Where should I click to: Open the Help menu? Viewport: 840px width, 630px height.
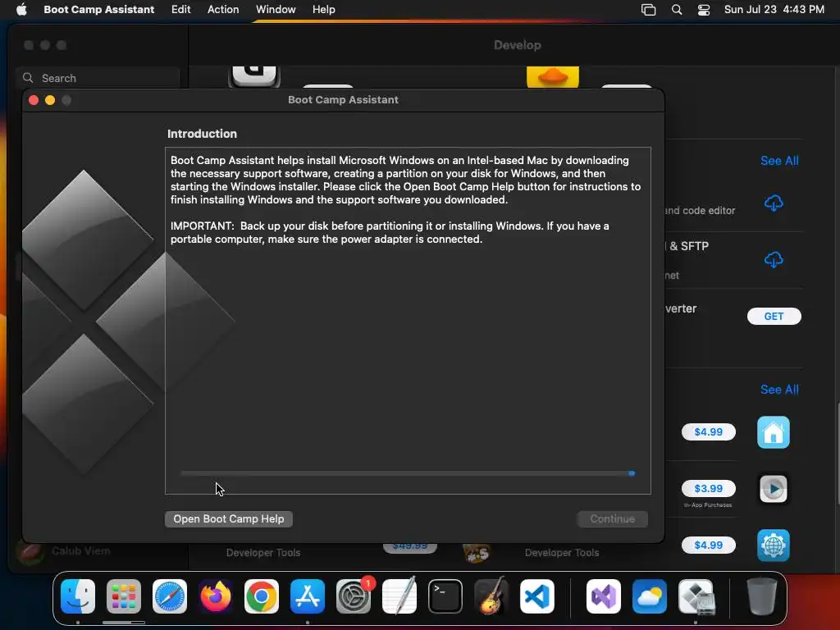click(323, 9)
